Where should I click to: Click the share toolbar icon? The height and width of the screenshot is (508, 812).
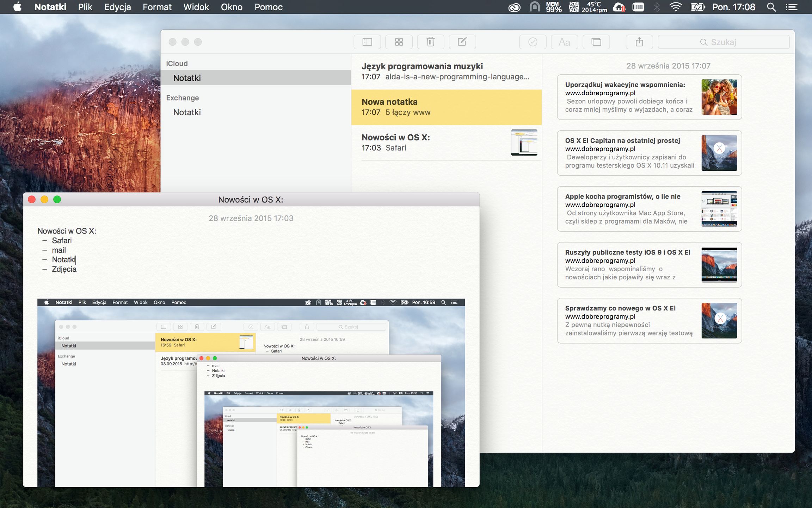point(639,42)
